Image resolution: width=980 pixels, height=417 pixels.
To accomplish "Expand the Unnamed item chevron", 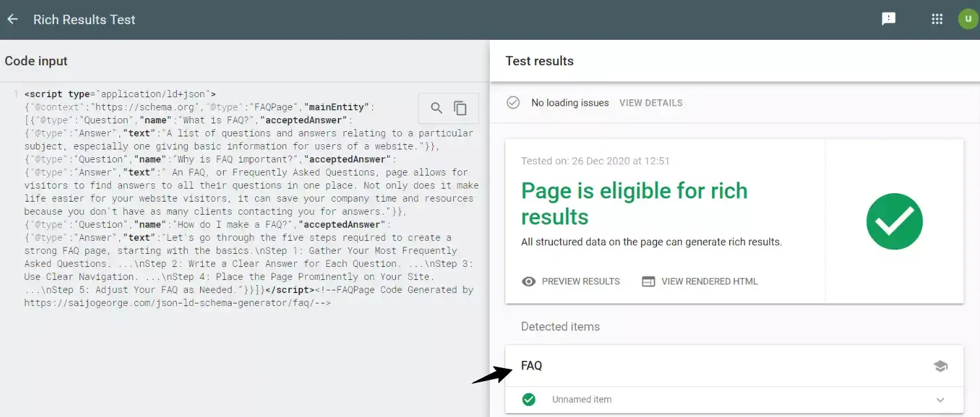I will pyautogui.click(x=940, y=400).
